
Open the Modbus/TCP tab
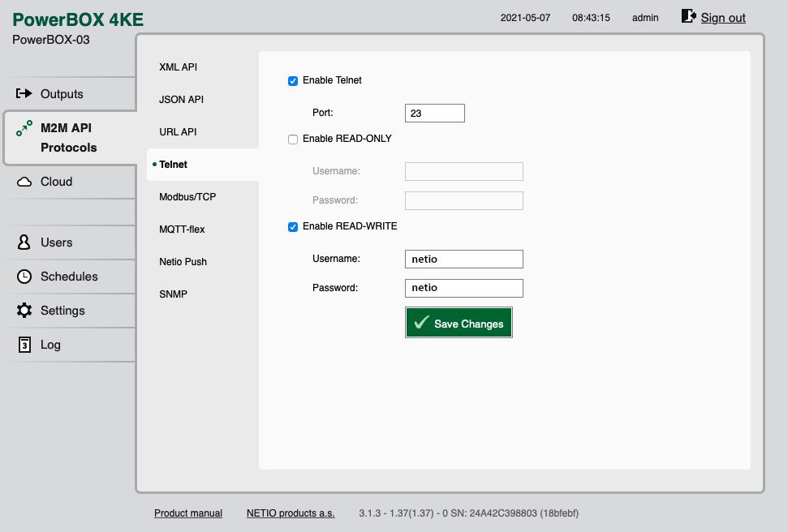click(187, 197)
